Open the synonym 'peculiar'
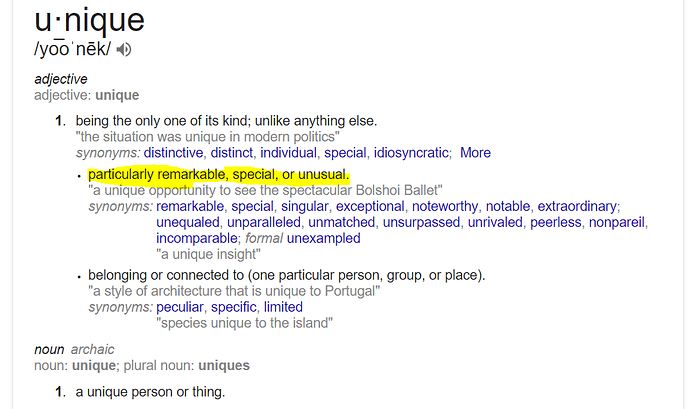Screen dimensions: 690x409 179,307
